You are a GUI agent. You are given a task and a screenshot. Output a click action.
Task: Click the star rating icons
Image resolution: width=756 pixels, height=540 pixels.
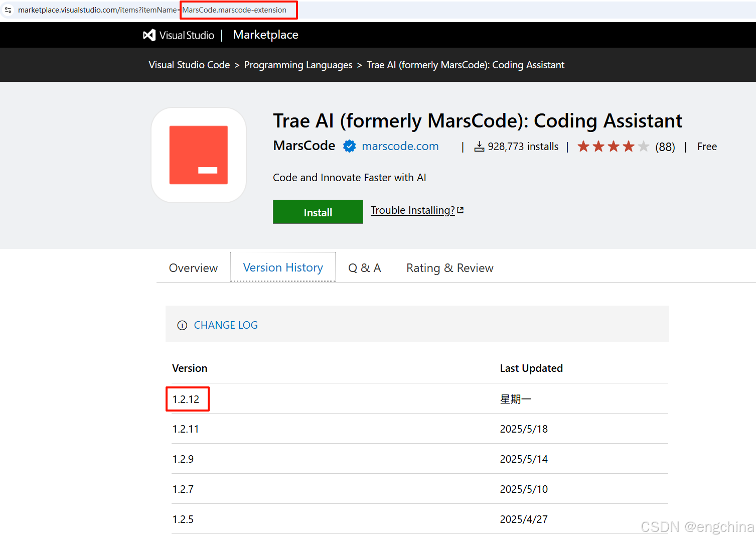(613, 147)
